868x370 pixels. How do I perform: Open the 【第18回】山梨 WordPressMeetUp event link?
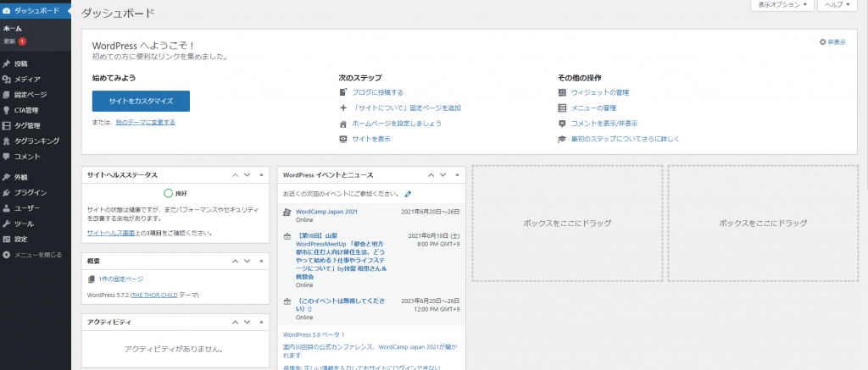coord(342,256)
